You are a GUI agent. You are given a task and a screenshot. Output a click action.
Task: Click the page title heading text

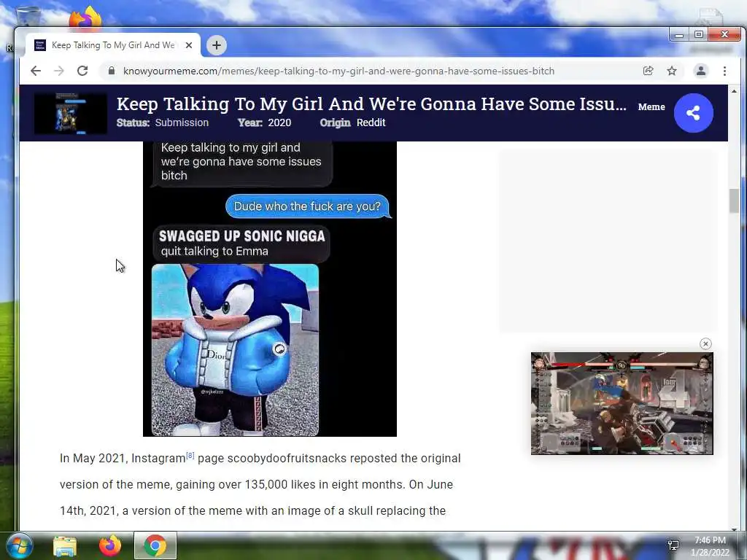click(371, 104)
